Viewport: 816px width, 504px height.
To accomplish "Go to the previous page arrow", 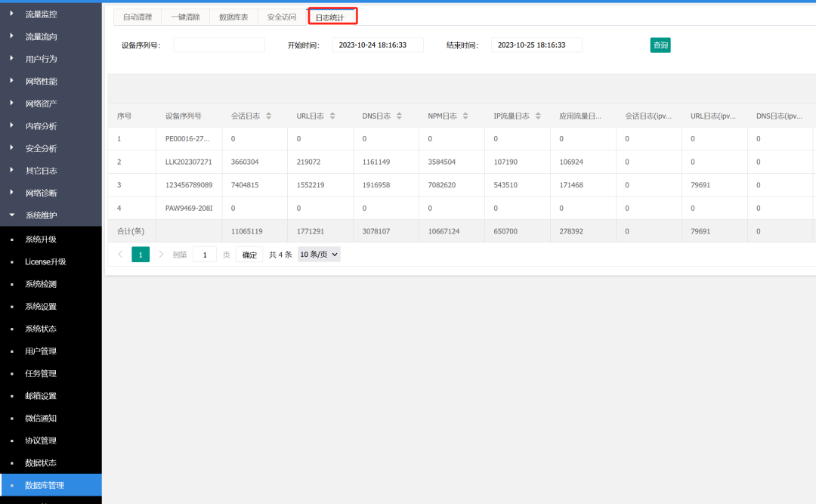I will click(120, 255).
